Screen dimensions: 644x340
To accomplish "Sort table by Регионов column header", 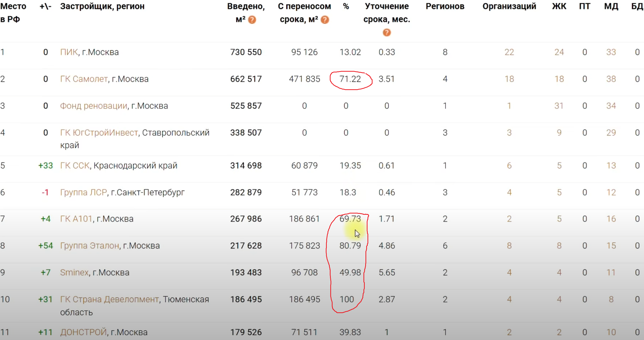I will pos(445,6).
